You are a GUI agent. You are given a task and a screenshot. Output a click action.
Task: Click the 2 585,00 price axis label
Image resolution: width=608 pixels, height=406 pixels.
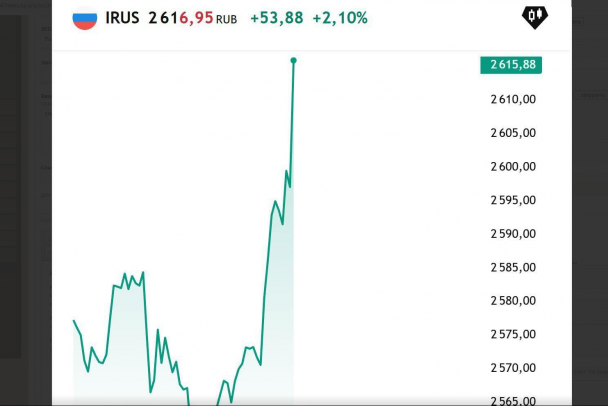tap(514, 267)
